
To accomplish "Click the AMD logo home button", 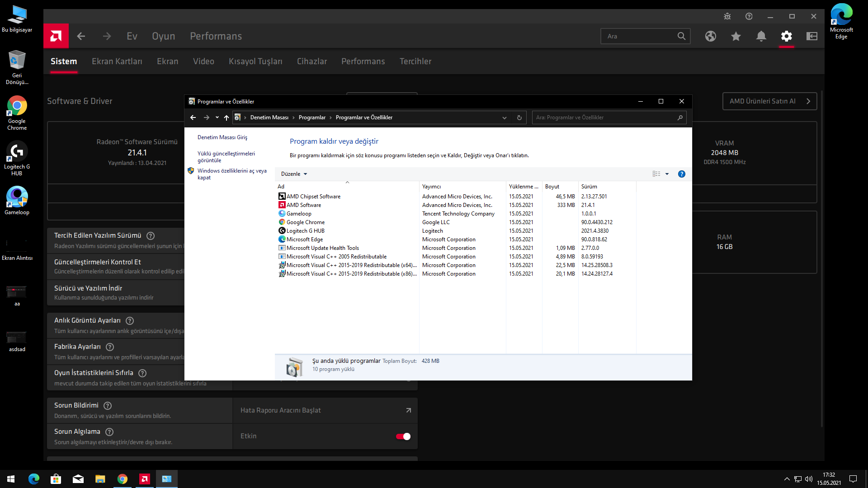I will click(56, 36).
